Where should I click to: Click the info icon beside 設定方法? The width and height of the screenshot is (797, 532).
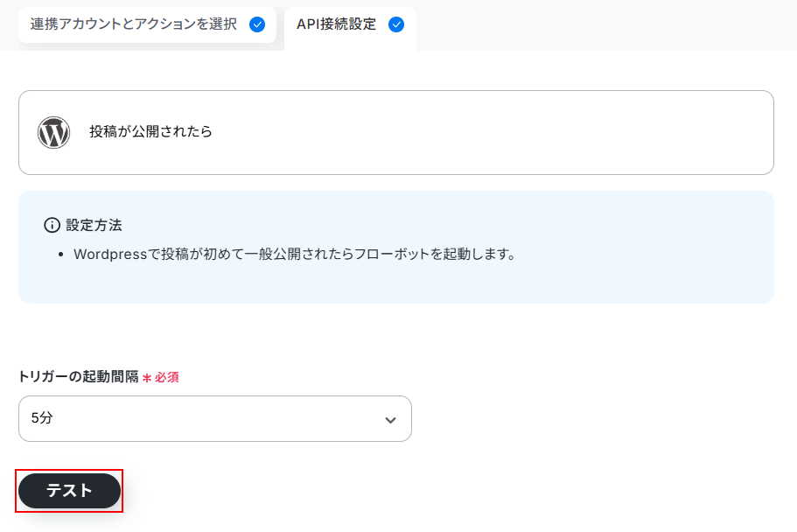pos(52,225)
